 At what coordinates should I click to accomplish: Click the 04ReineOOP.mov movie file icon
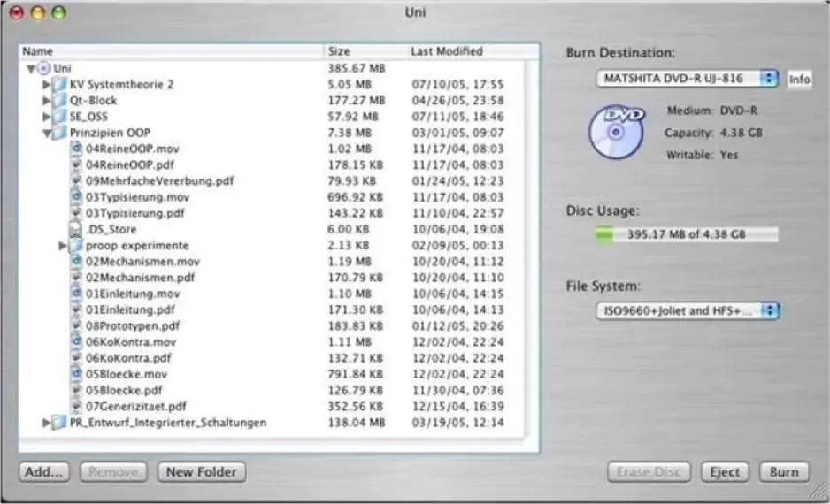(x=76, y=149)
